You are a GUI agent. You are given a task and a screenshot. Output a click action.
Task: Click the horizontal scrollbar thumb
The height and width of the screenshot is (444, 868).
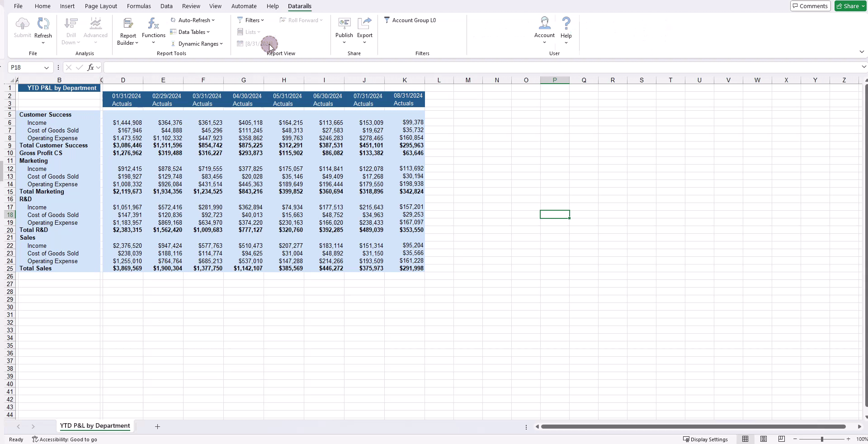click(693, 426)
